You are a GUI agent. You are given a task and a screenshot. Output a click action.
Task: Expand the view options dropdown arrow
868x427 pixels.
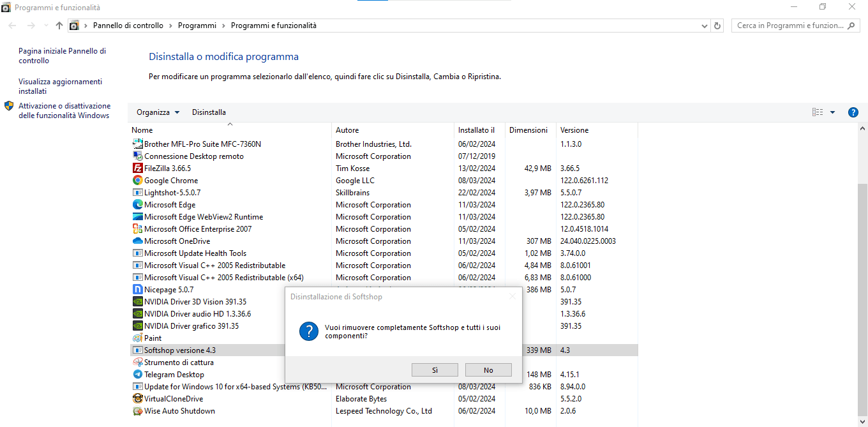point(832,112)
